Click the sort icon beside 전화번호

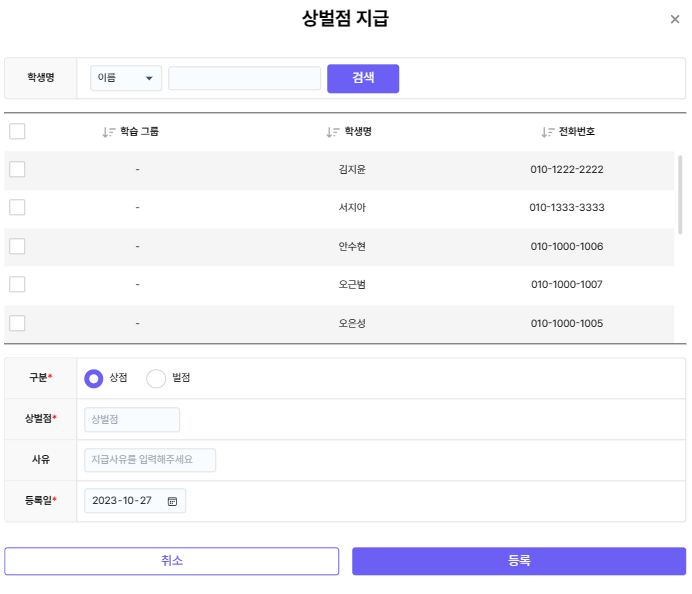(x=547, y=132)
